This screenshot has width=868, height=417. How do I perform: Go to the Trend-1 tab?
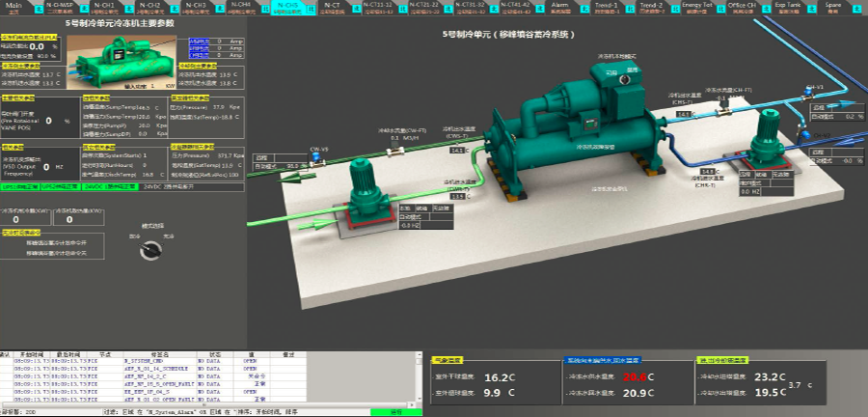pyautogui.click(x=607, y=8)
